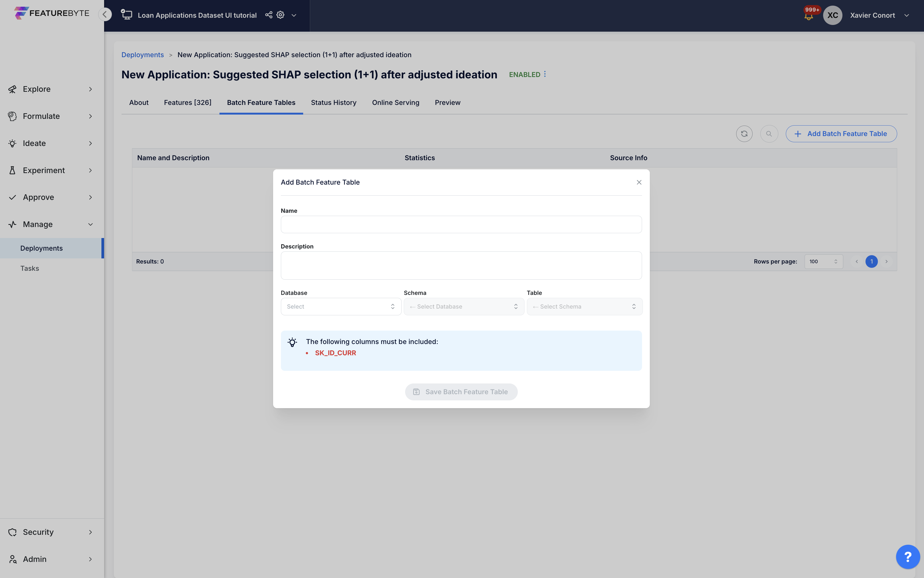Click the notifications bell icon
Image resolution: width=924 pixels, height=578 pixels.
pos(808,16)
